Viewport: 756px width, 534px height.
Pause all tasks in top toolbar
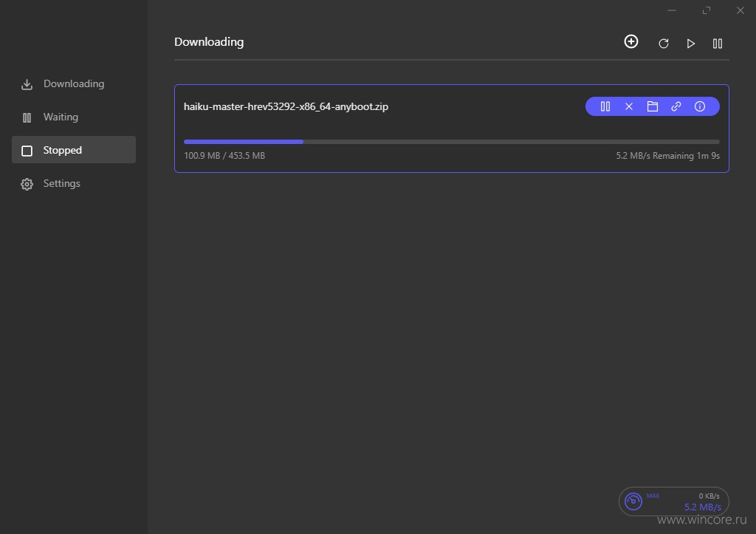(x=718, y=44)
